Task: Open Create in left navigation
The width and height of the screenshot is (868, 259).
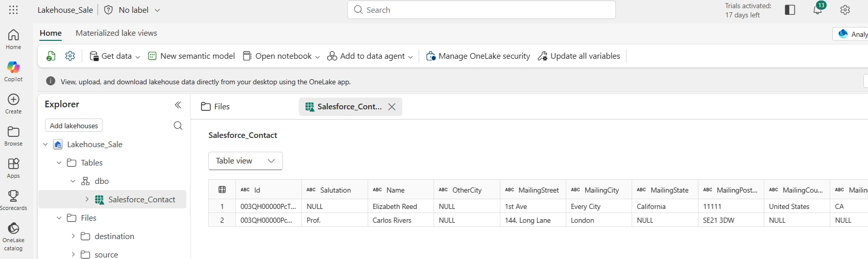Action: click(14, 104)
